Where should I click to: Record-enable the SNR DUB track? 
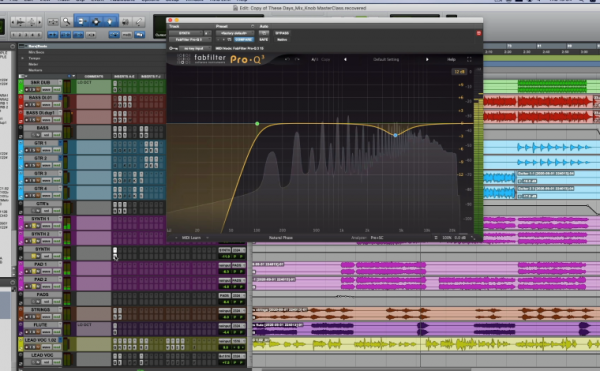coord(27,89)
